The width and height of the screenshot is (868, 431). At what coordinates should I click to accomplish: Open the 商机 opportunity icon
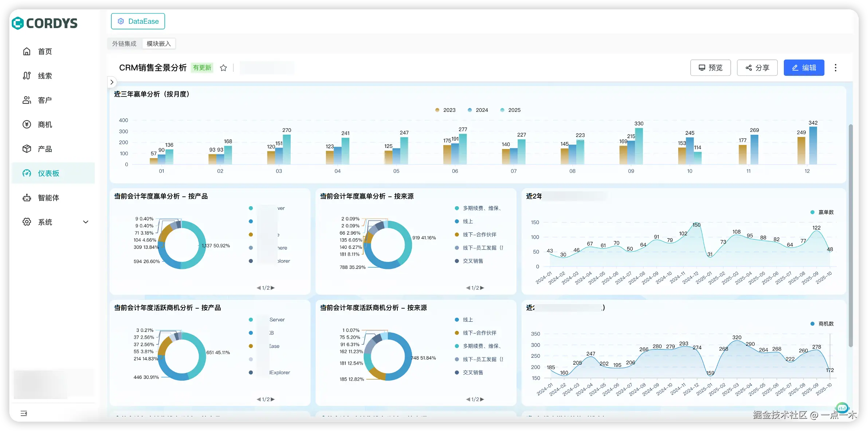pyautogui.click(x=27, y=125)
